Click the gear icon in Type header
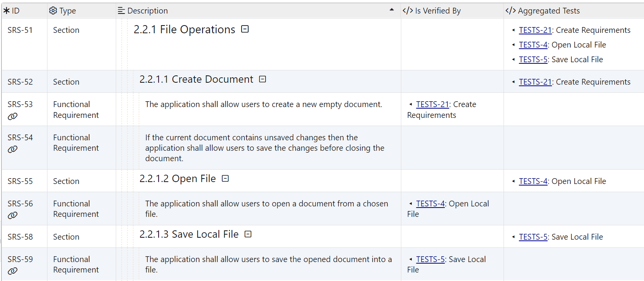 pyautogui.click(x=53, y=10)
